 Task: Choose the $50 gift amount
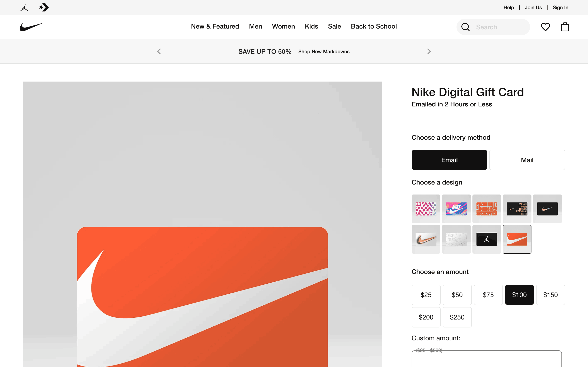(x=457, y=295)
